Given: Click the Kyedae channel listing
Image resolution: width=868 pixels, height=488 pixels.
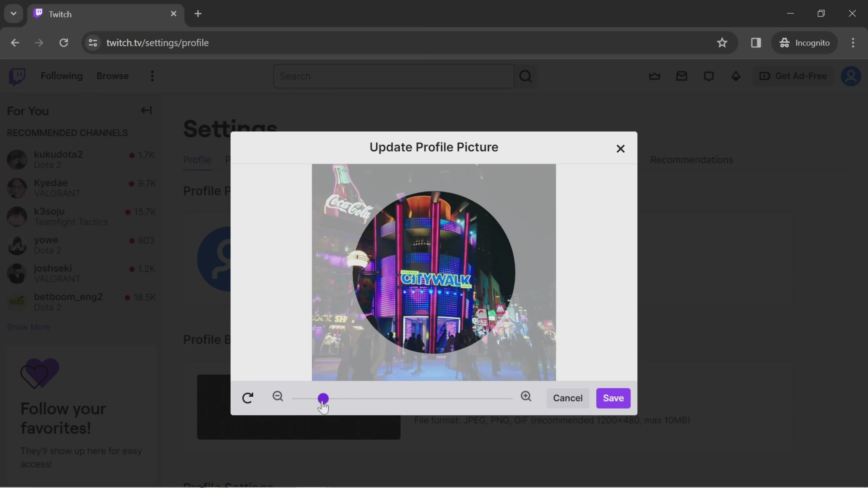Looking at the screenshot, I should click(80, 188).
